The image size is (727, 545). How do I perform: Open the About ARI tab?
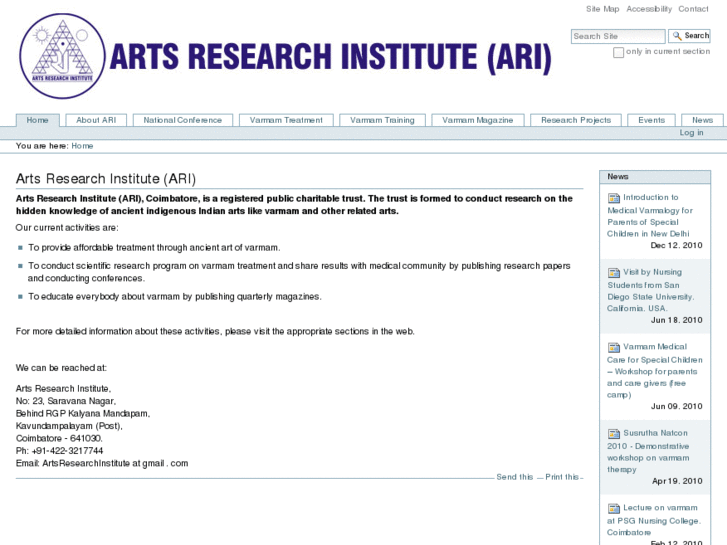click(96, 120)
